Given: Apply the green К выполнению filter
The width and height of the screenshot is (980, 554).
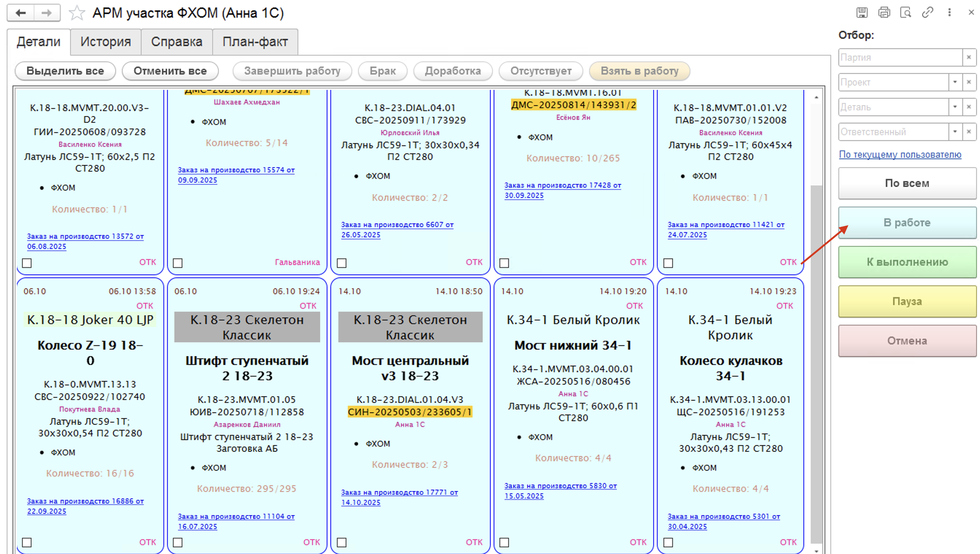Looking at the screenshot, I should pos(907,262).
